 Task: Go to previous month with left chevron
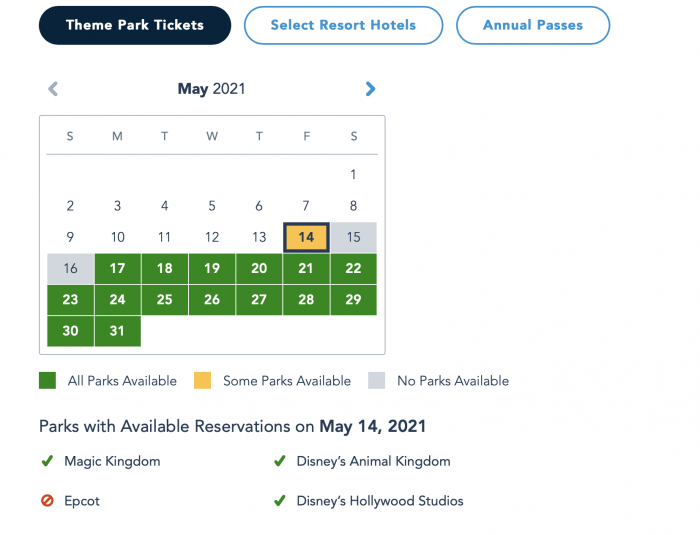(53, 89)
